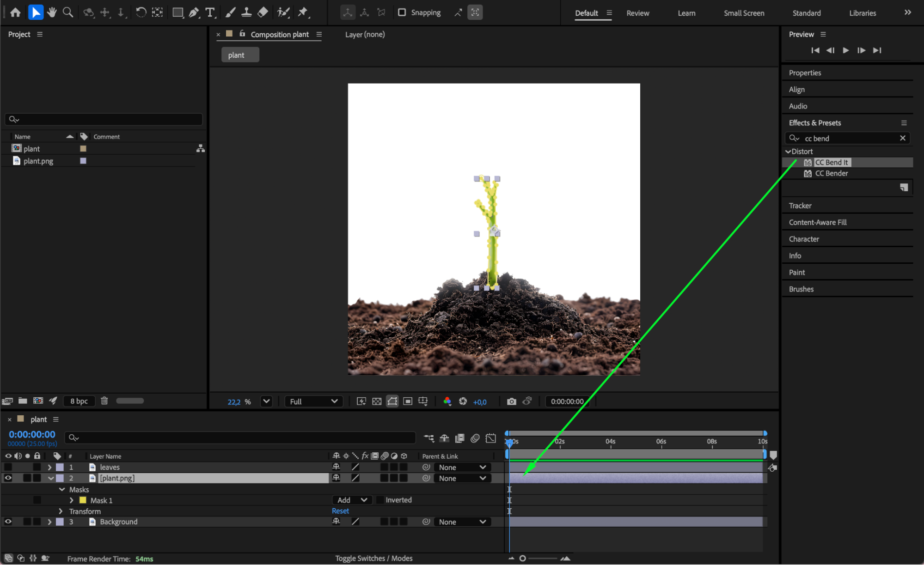This screenshot has width=924, height=565.
Task: Click play in the Preview panel
Action: click(845, 50)
